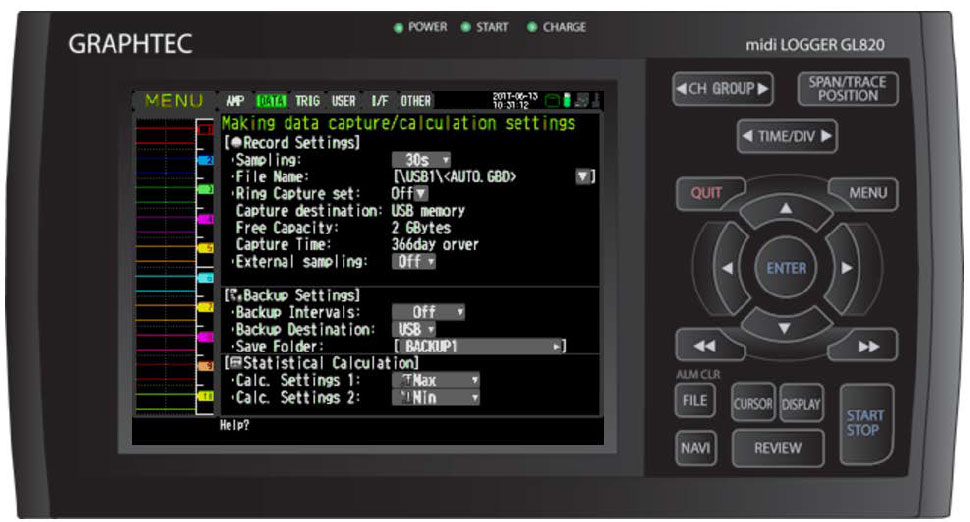
Task: Click the round ENTER key
Action: 786,268
